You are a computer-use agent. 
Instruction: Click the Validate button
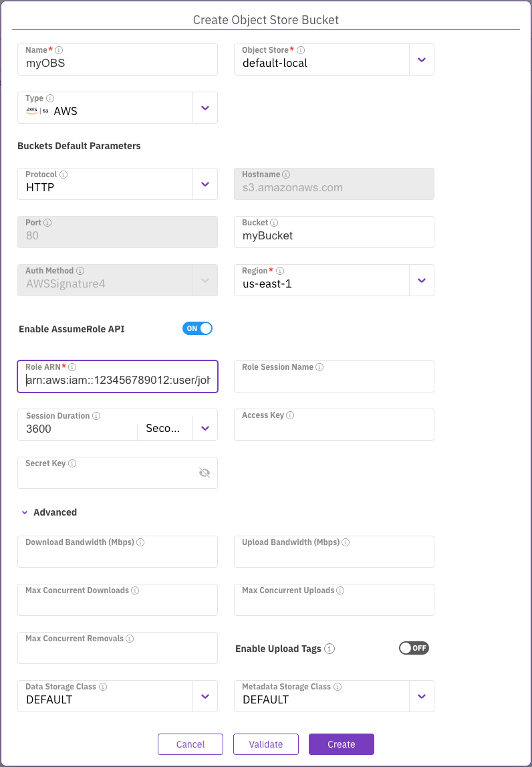(265, 744)
